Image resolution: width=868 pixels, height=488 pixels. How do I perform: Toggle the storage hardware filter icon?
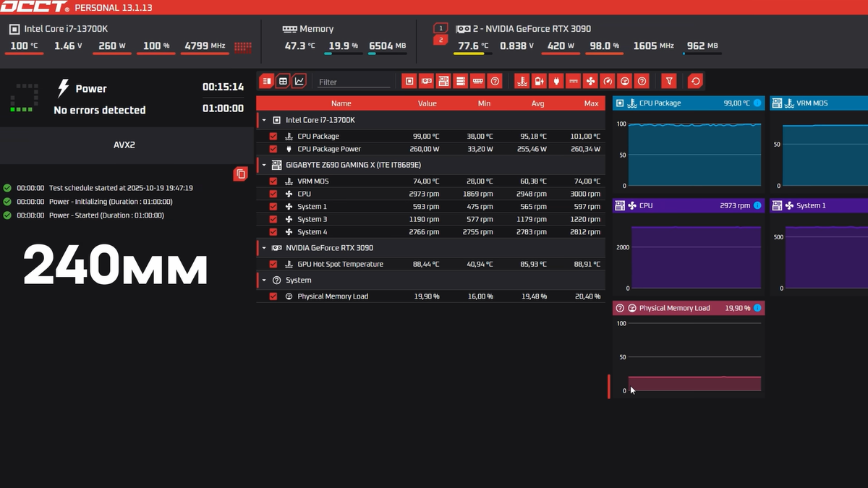(460, 81)
